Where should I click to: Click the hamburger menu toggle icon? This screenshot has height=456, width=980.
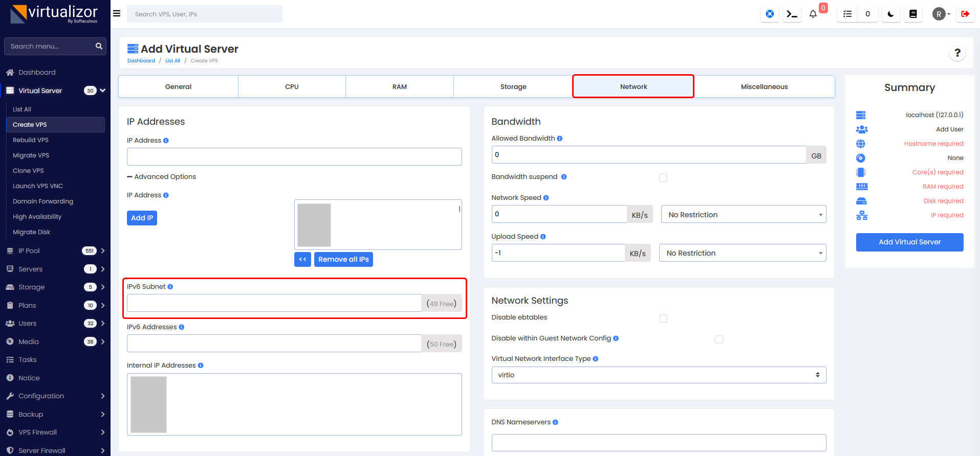[x=117, y=14]
